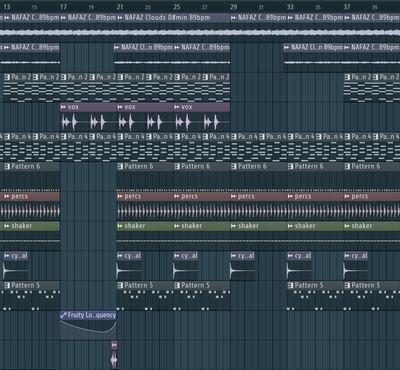The height and width of the screenshot is (370, 400).
Task: Open clip menu icon of vox clip at bar 17
Action: coord(63,107)
